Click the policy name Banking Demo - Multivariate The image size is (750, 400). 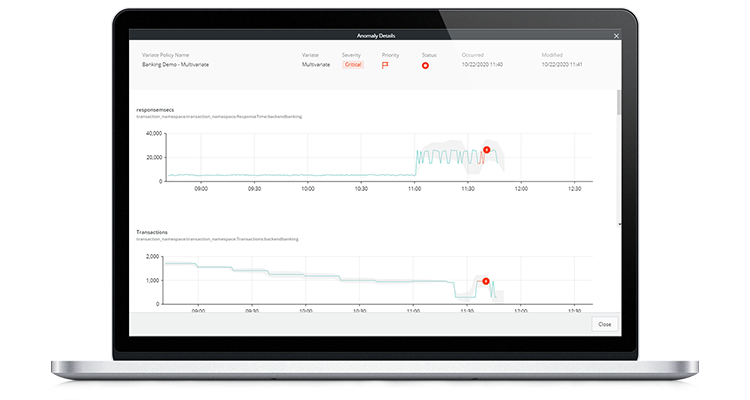coord(175,65)
